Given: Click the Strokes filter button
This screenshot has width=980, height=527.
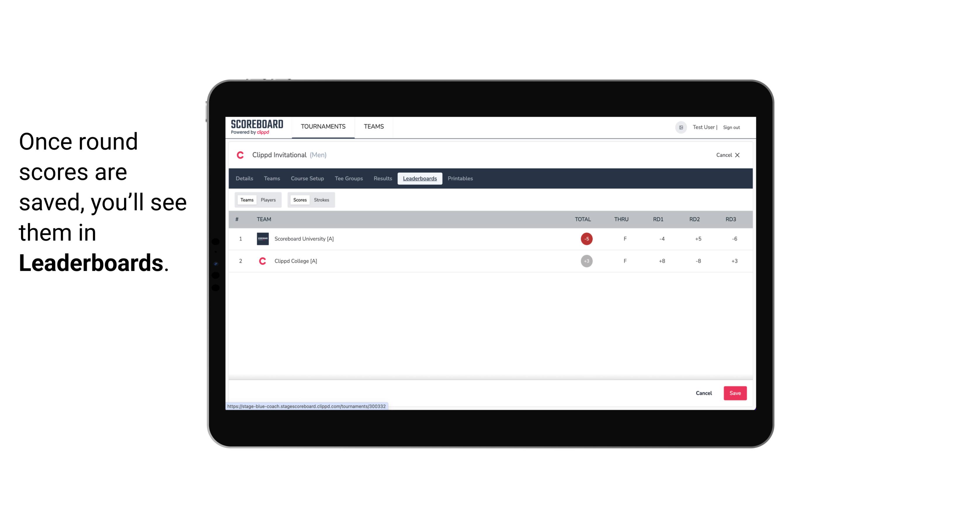Looking at the screenshot, I should click(x=322, y=200).
